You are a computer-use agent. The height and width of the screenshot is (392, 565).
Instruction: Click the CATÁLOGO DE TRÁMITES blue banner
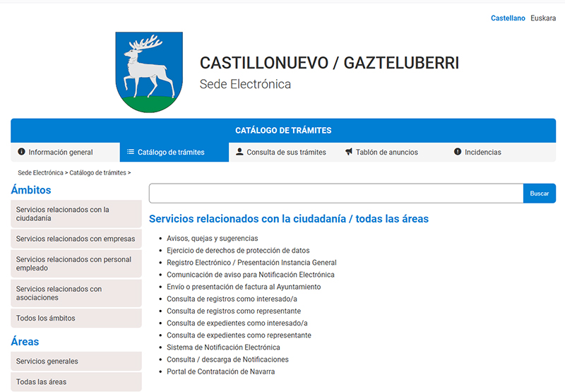click(x=283, y=131)
